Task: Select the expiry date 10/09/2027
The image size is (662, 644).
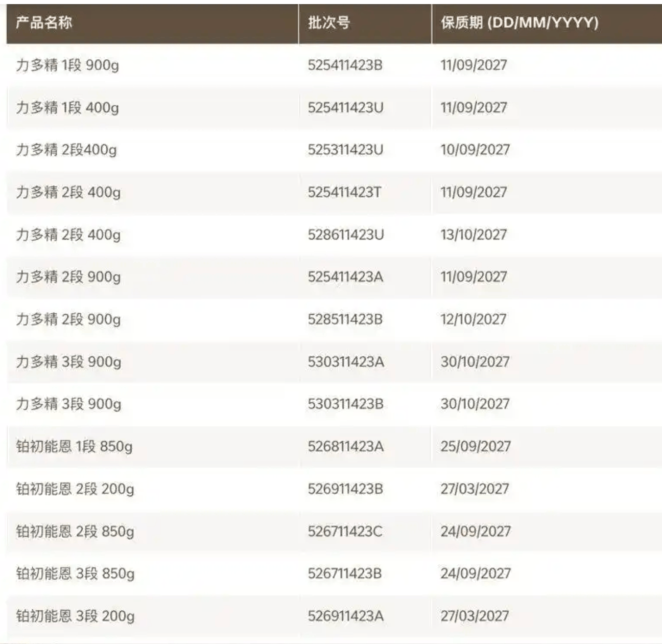Action: click(x=475, y=150)
